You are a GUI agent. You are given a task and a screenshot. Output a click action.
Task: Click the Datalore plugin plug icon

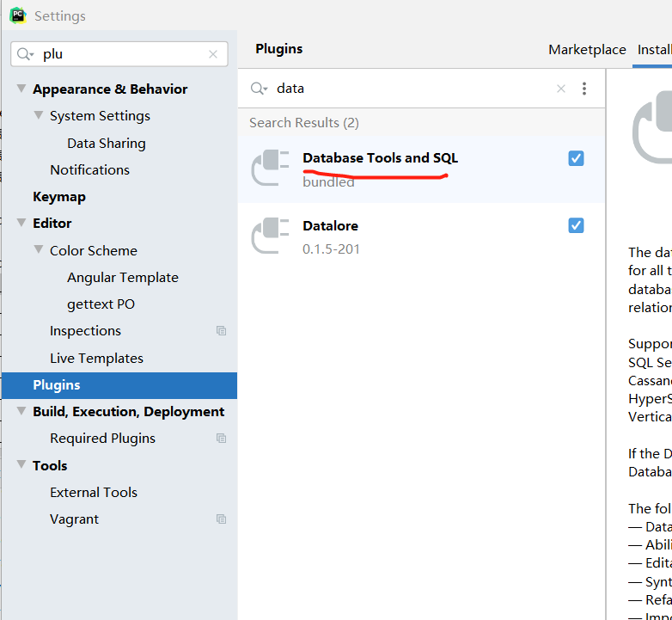tap(270, 236)
